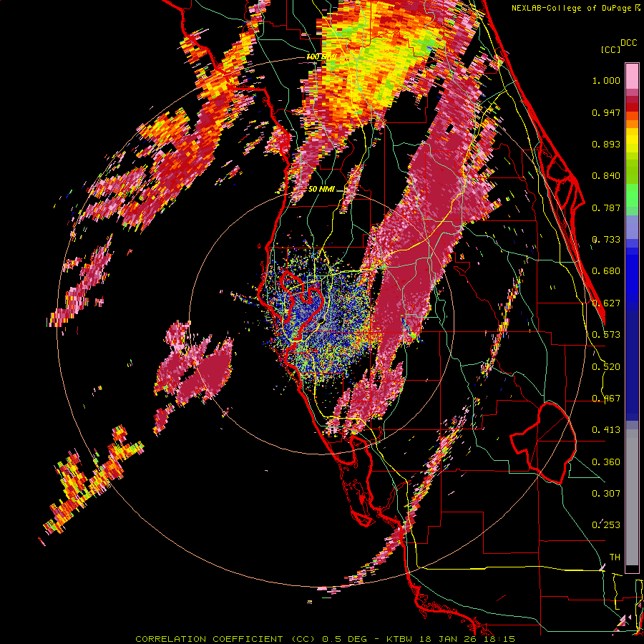
Task: Select the 0.573 scale value
Action: pyautogui.click(x=606, y=335)
